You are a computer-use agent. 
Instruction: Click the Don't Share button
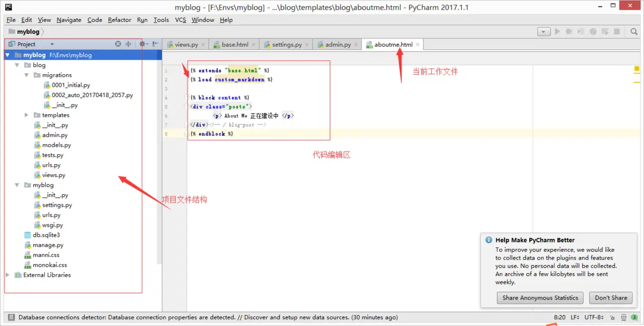point(611,298)
